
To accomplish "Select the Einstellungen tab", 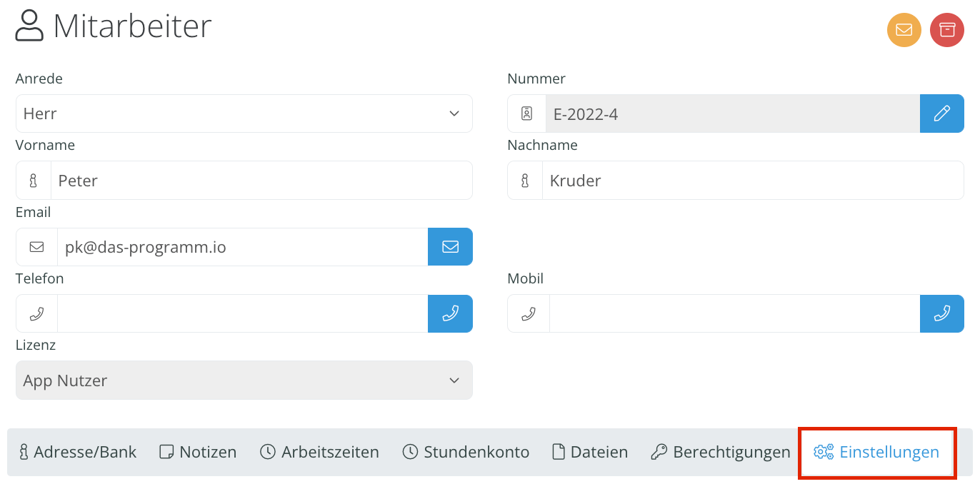I will [877, 452].
